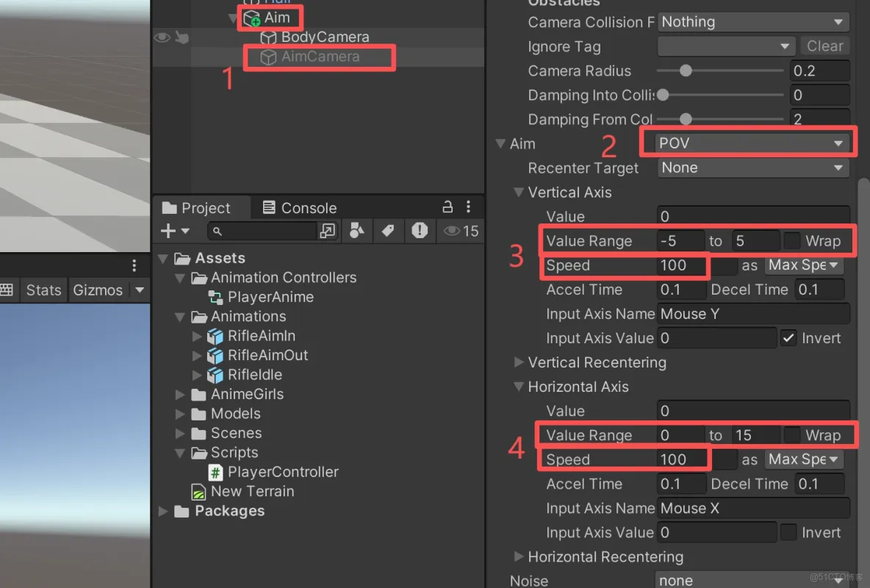Select the PlayerController script icon

(214, 472)
